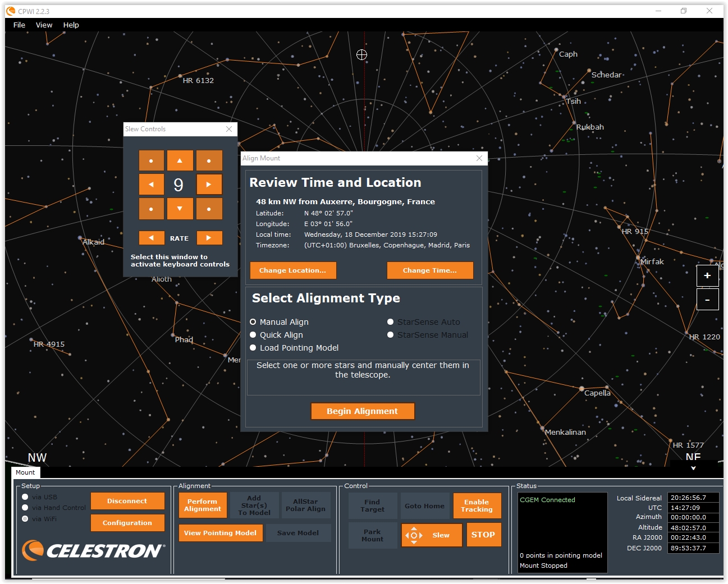Collapse the bottom panel with chevron
This screenshot has width=728, height=584.
693,468
